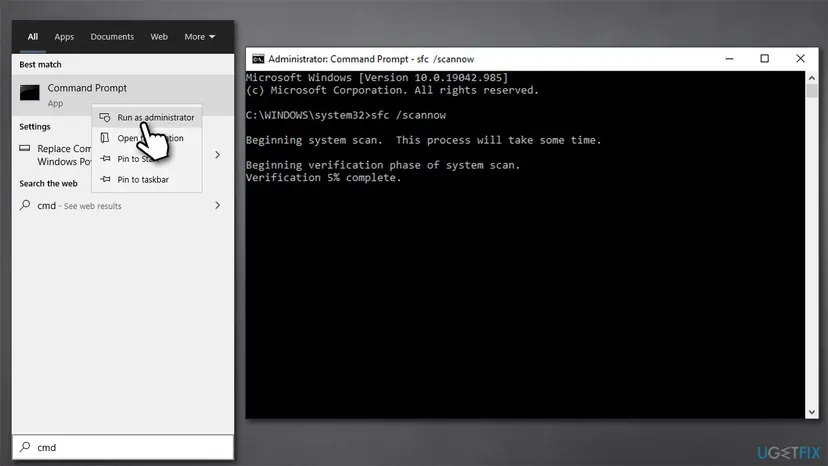Select Pin to taskbar in context menu
This screenshot has width=828, height=466.
147,179
